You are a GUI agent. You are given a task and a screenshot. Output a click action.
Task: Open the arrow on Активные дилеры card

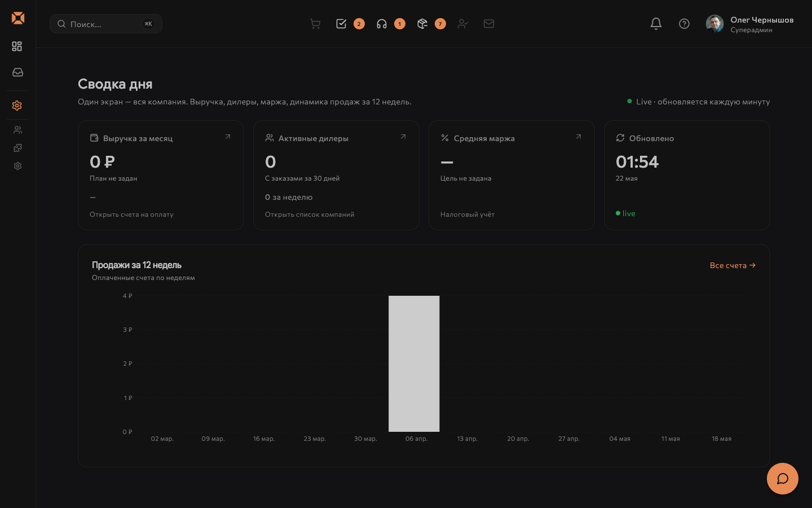[403, 137]
